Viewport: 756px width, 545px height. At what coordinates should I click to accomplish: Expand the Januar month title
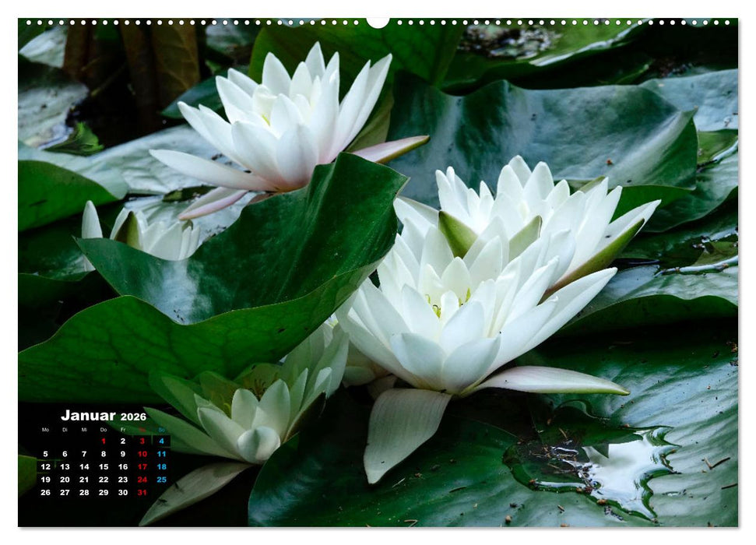(x=89, y=415)
